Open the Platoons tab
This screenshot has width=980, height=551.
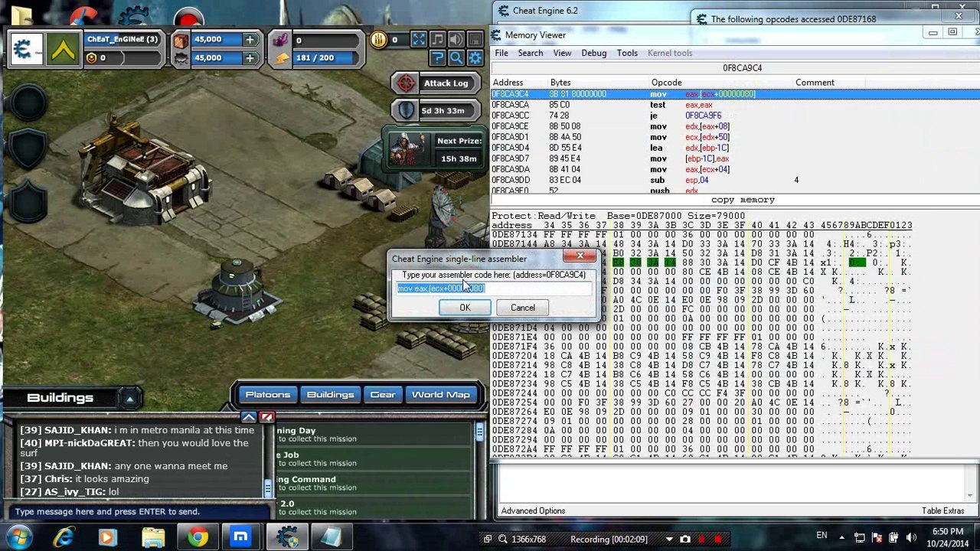pos(267,395)
